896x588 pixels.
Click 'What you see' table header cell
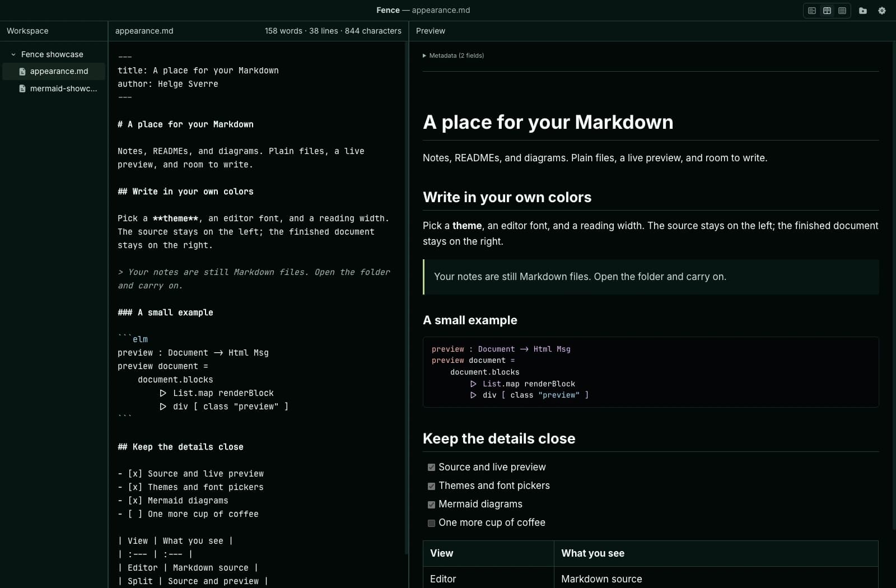click(716, 553)
